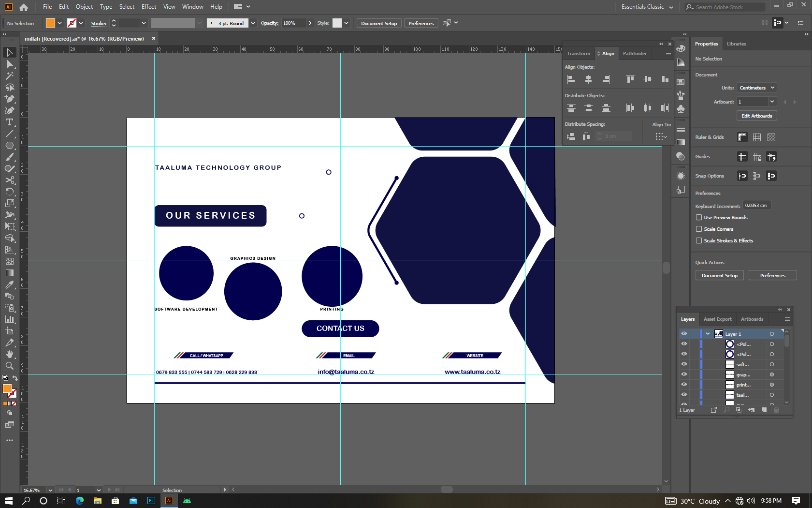
Task: Click Horizontal Align Center icon
Action: click(588, 79)
